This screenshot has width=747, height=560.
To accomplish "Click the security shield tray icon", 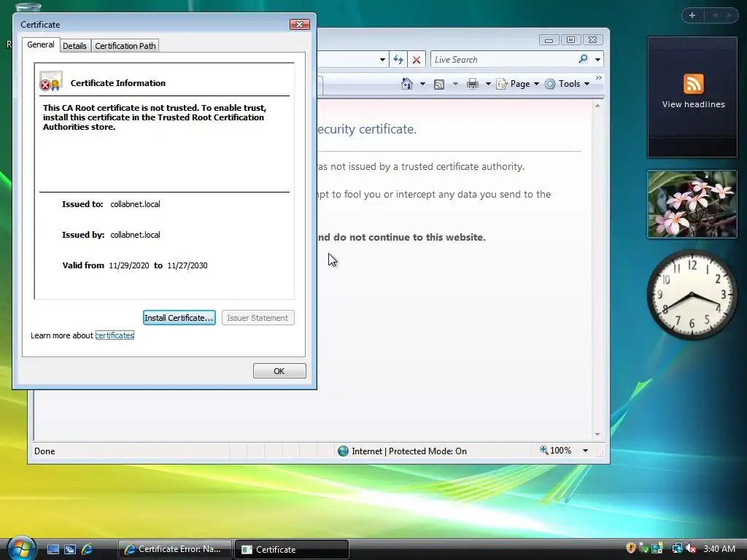I will (x=631, y=548).
